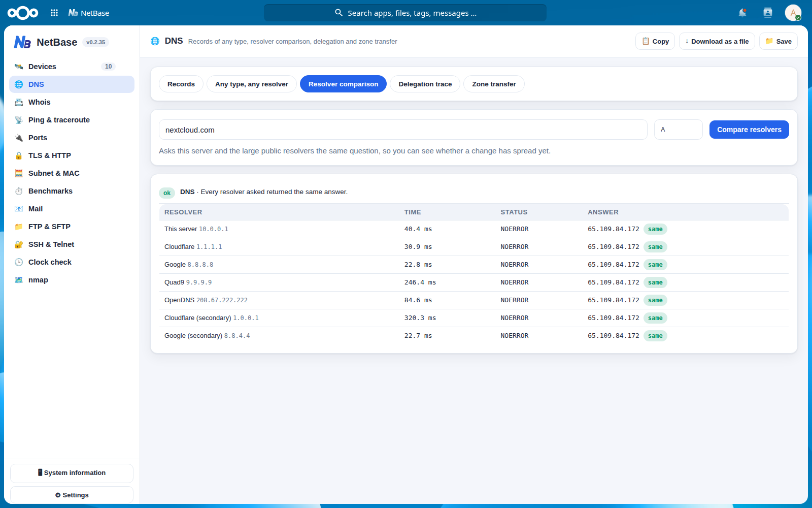Screen dimensions: 812x508
Task: Click the ANSWER column header
Action: [x=603, y=212]
